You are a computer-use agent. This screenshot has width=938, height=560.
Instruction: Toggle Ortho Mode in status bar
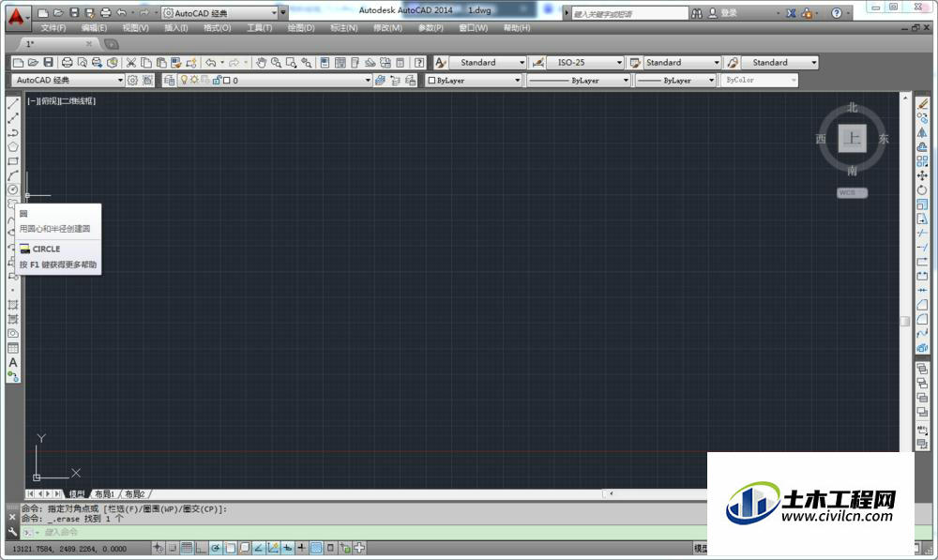tap(201, 548)
